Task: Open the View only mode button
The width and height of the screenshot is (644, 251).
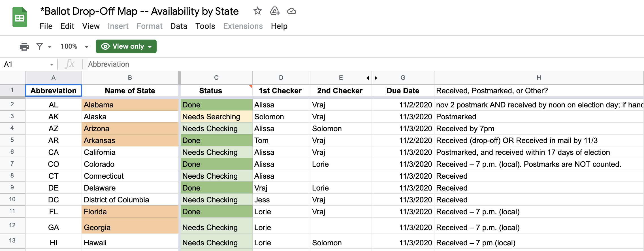Action: pos(126,46)
